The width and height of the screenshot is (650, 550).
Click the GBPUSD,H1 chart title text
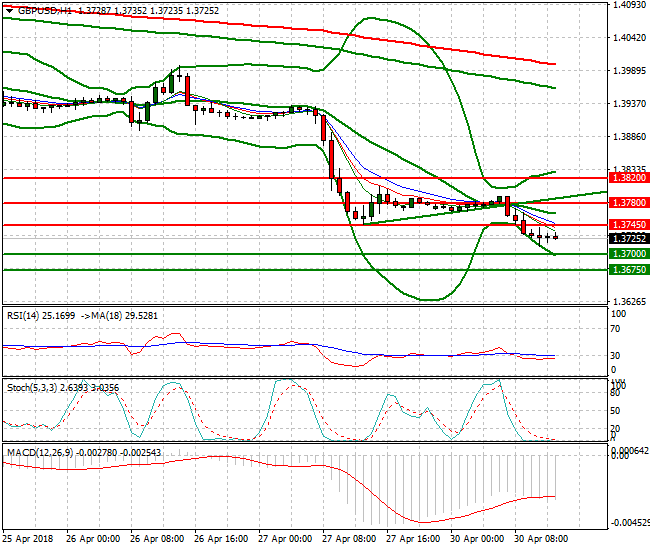(x=45, y=11)
